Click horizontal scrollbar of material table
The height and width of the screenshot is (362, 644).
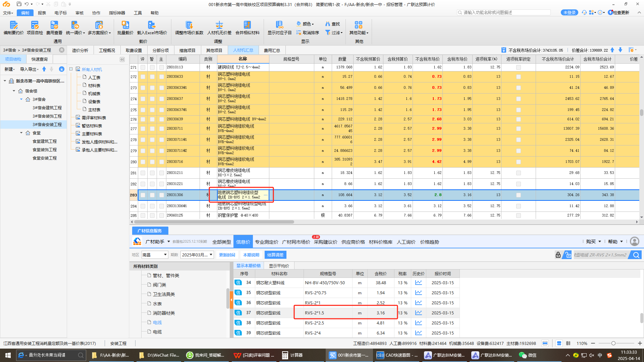click(x=214, y=222)
